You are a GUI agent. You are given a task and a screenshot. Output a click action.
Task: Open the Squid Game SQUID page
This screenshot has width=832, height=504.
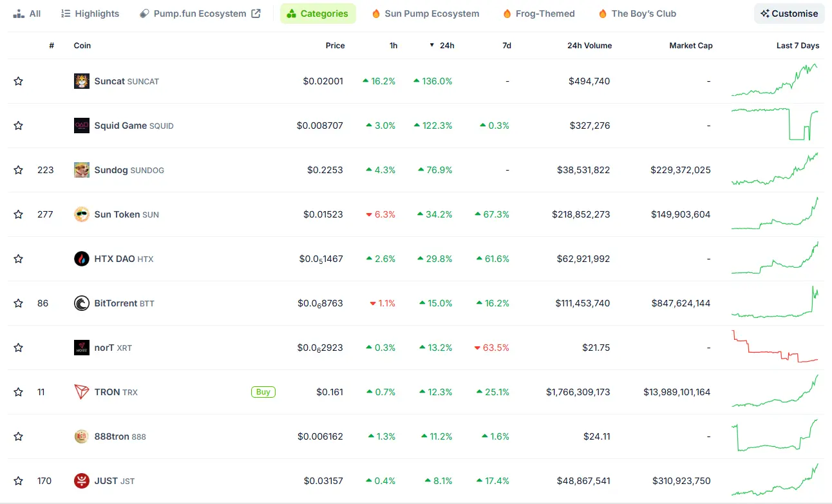[134, 126]
